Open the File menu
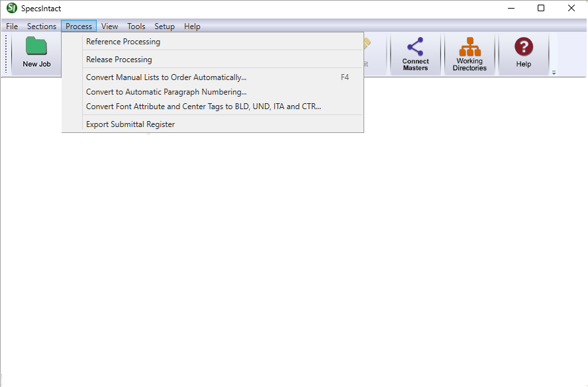 [x=12, y=26]
